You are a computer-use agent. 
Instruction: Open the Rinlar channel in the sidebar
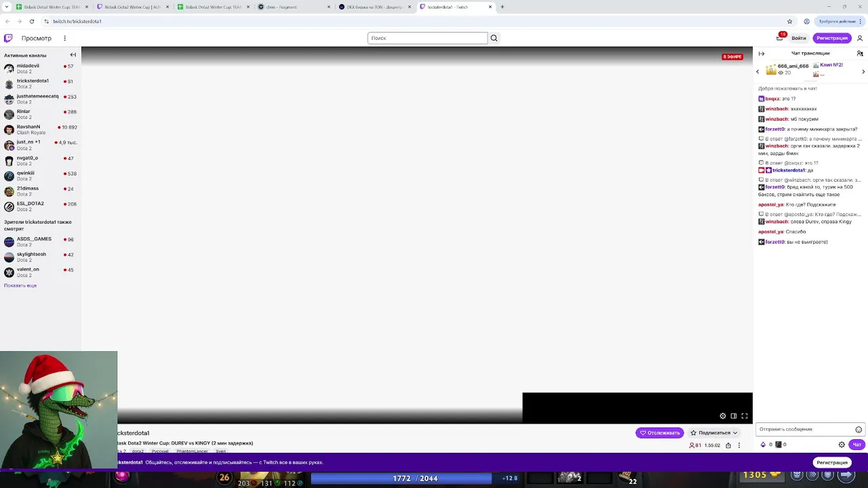click(41, 114)
